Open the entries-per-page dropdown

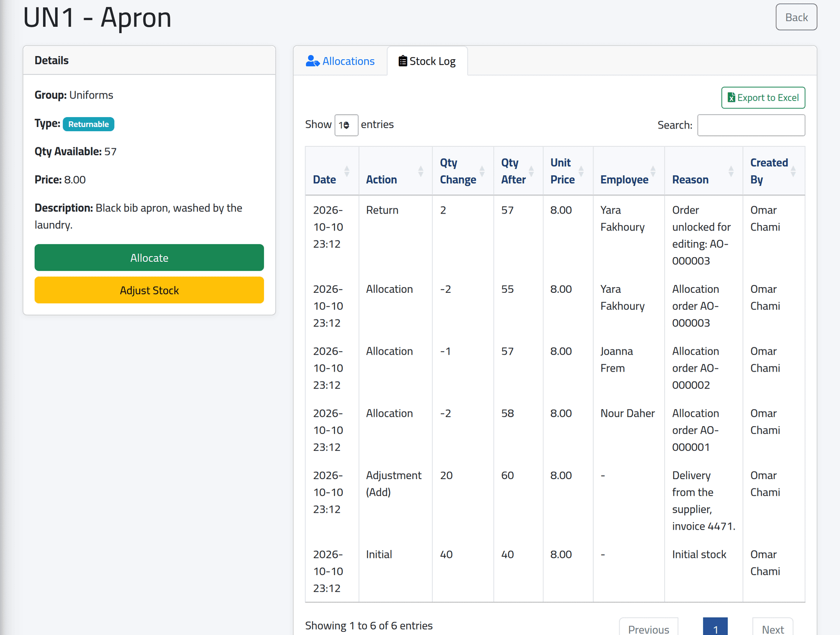click(x=346, y=125)
